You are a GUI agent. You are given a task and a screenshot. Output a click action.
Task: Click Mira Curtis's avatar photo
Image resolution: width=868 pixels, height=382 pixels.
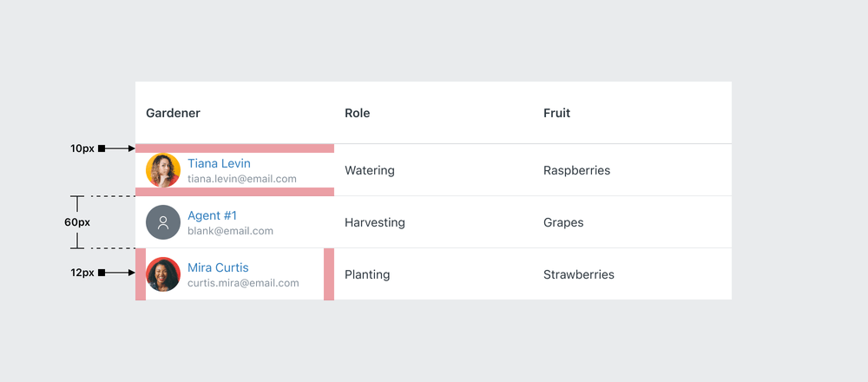pyautogui.click(x=163, y=274)
